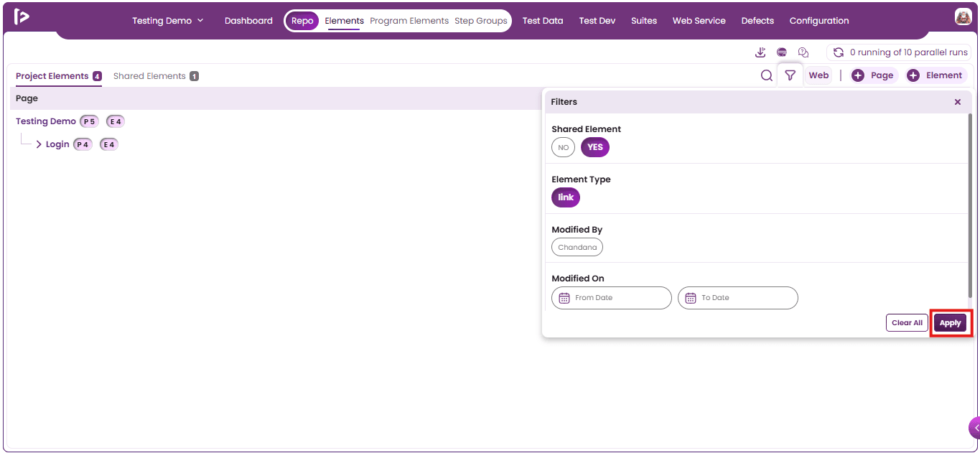Open the Test Dev menu
This screenshot has height=453, width=980.
[x=597, y=21]
